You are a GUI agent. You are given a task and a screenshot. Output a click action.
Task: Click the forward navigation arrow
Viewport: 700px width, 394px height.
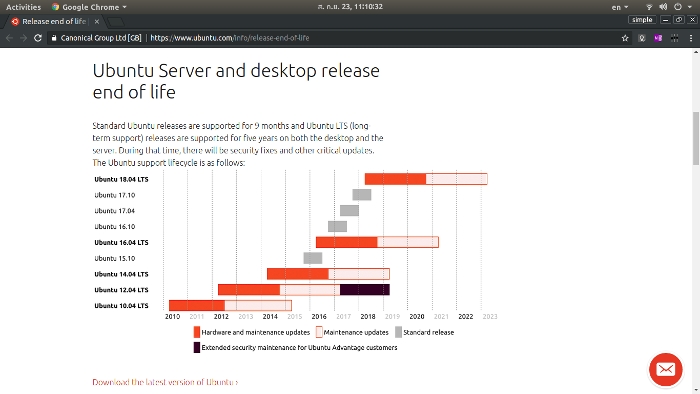click(x=23, y=38)
